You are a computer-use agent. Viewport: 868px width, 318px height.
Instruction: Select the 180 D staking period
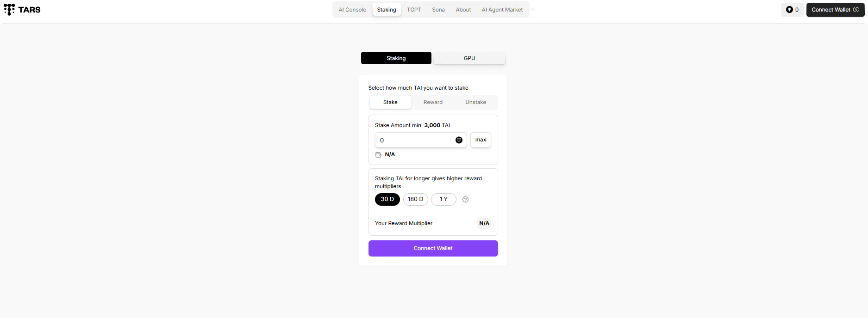(x=415, y=199)
